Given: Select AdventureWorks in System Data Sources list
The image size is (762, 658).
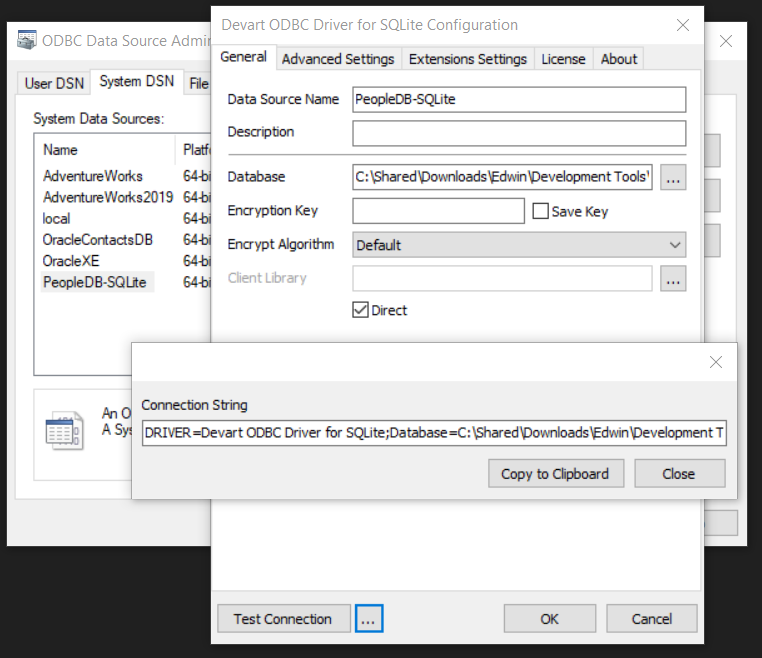Looking at the screenshot, I should click(93, 176).
